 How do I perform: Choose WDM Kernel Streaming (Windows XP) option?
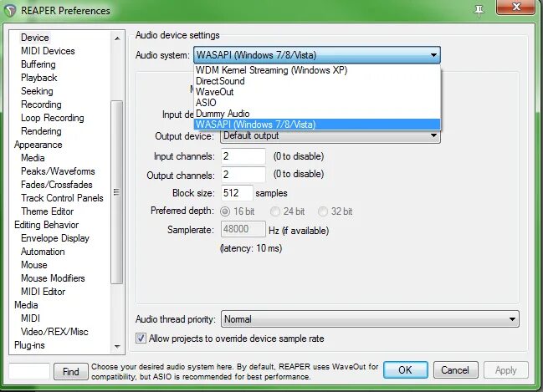317,70
